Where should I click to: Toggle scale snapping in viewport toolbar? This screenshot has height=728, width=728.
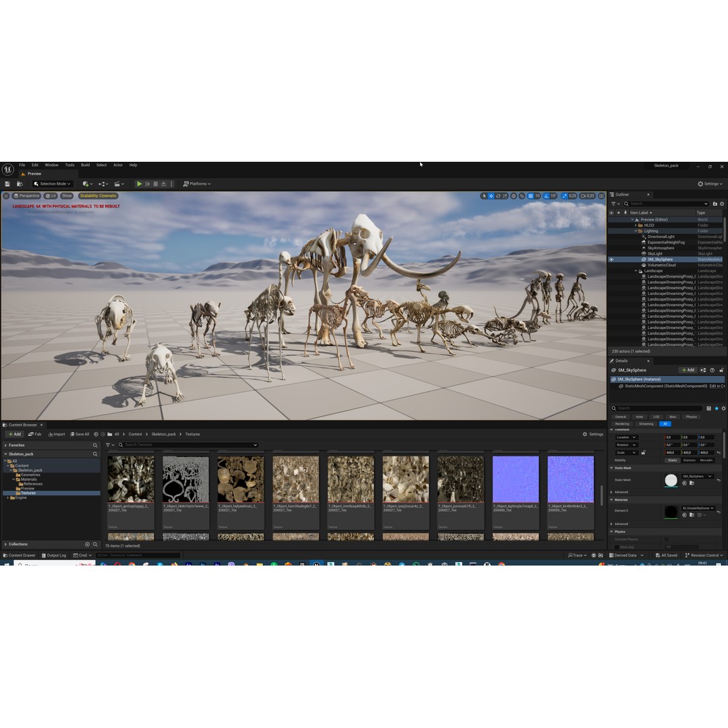[x=564, y=196]
